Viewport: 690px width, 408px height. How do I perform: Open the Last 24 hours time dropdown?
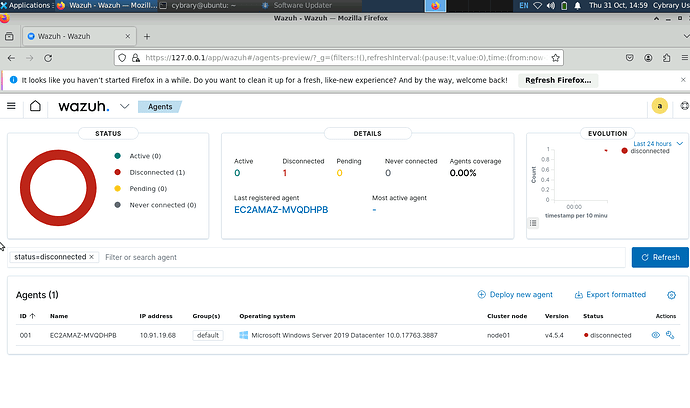657,144
